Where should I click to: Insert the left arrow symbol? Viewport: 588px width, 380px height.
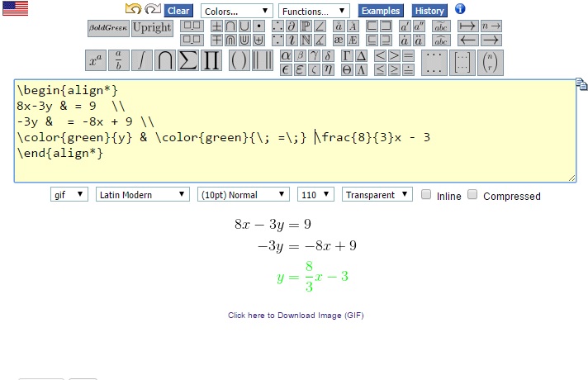coord(467,40)
